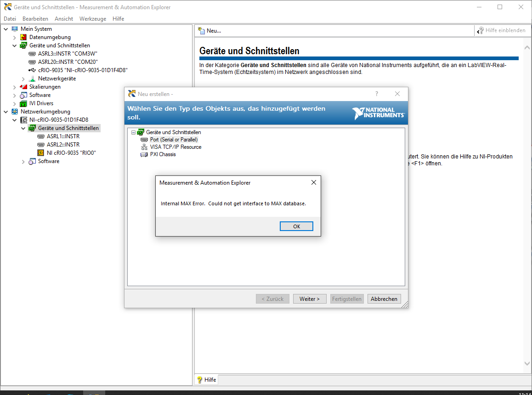This screenshot has height=395, width=532.
Task: Expand the Netzwerkgeräte node
Action: pos(23,79)
